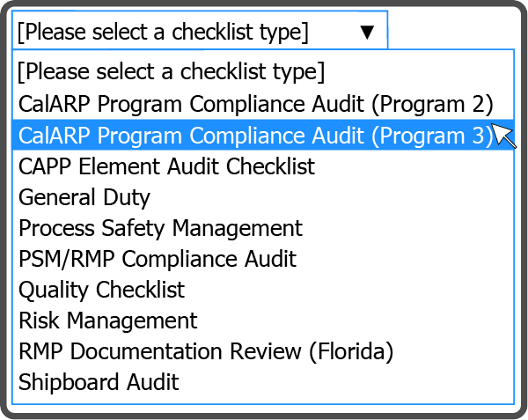The image size is (528, 420).
Task: Pick the last option, Shipboard Audit
Action: point(99,382)
